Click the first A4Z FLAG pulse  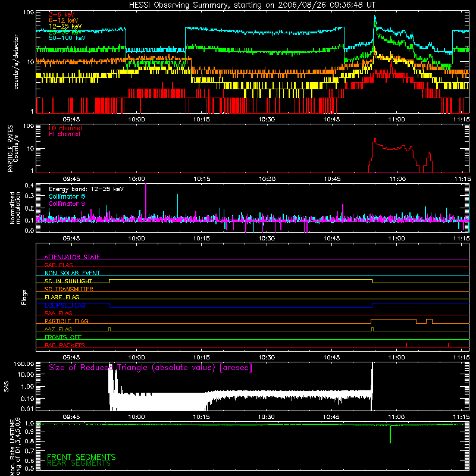coord(109,329)
